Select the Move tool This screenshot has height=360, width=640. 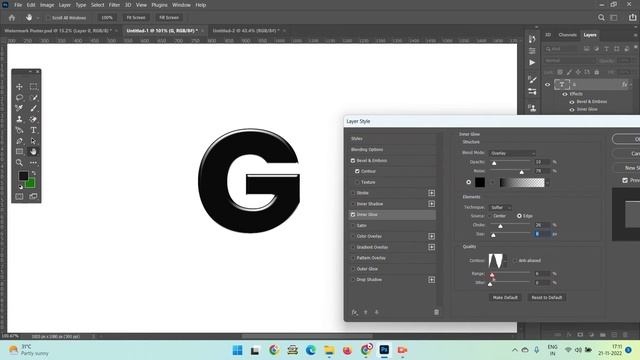[x=19, y=87]
